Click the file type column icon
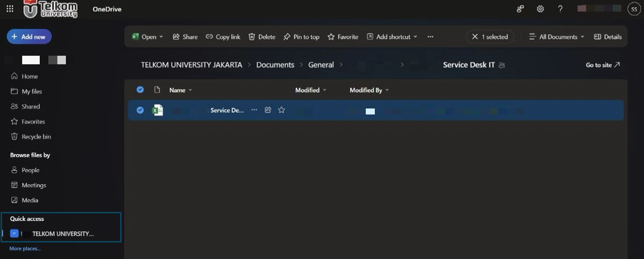Screen dimensions: 644x259 point(157,90)
